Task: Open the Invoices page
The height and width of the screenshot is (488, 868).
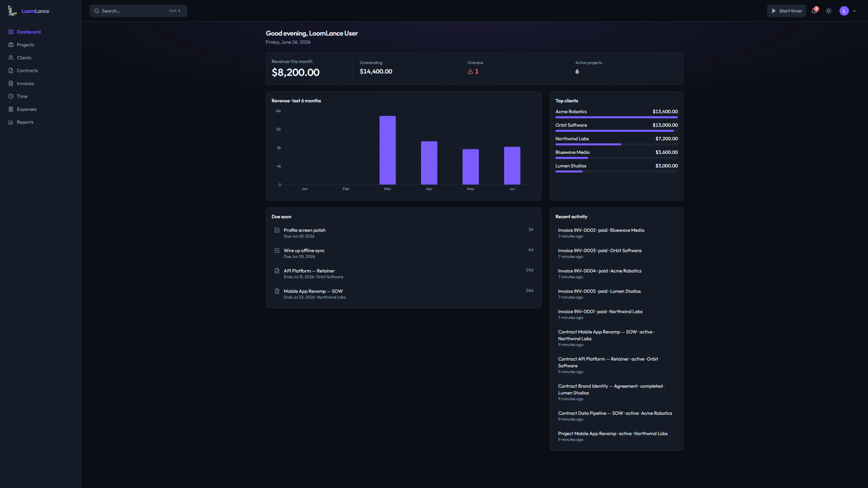Action: [41, 83]
